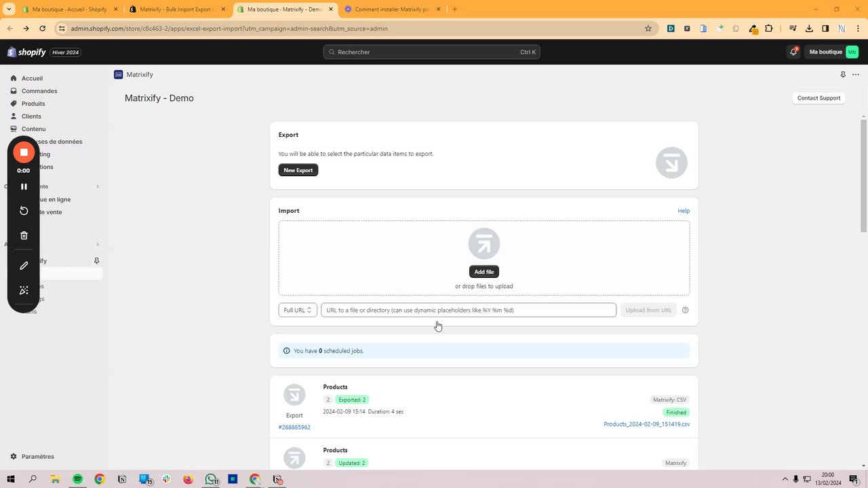Open a new Chrome tab with plus
Image resolution: width=868 pixels, height=488 pixels.
[454, 9]
